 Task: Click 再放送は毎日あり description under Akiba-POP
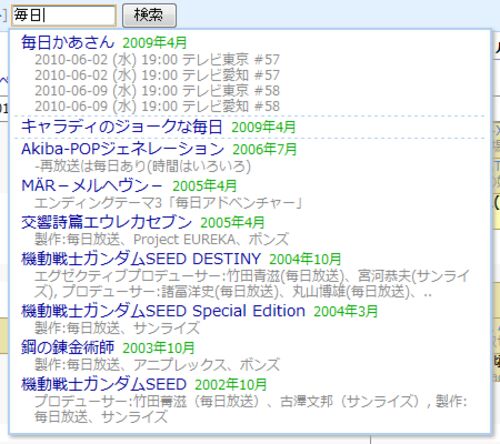(x=143, y=166)
